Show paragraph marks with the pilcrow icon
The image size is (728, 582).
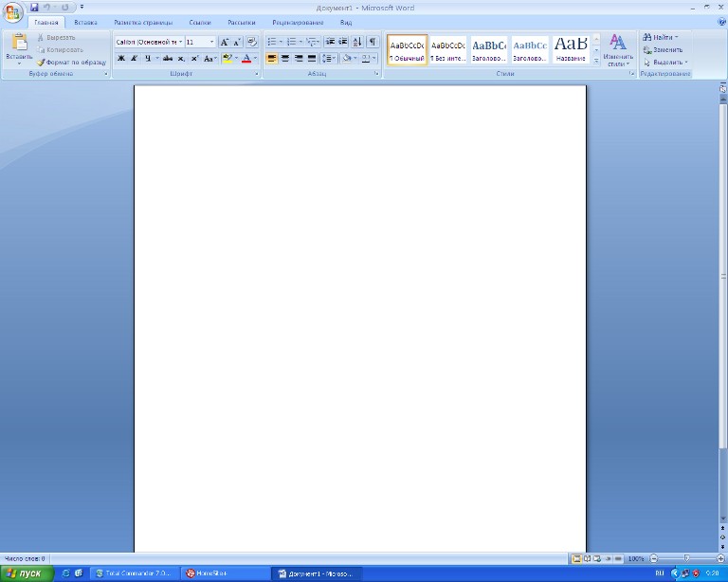[373, 42]
